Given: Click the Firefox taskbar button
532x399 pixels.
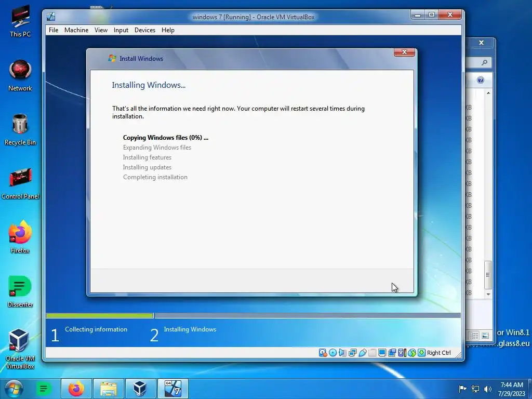Looking at the screenshot, I should coord(76,389).
